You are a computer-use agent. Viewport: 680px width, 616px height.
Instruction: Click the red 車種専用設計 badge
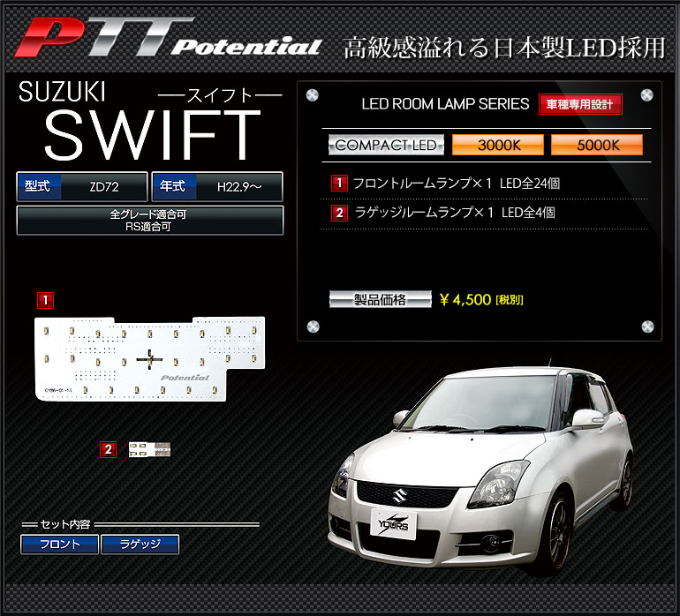[580, 104]
